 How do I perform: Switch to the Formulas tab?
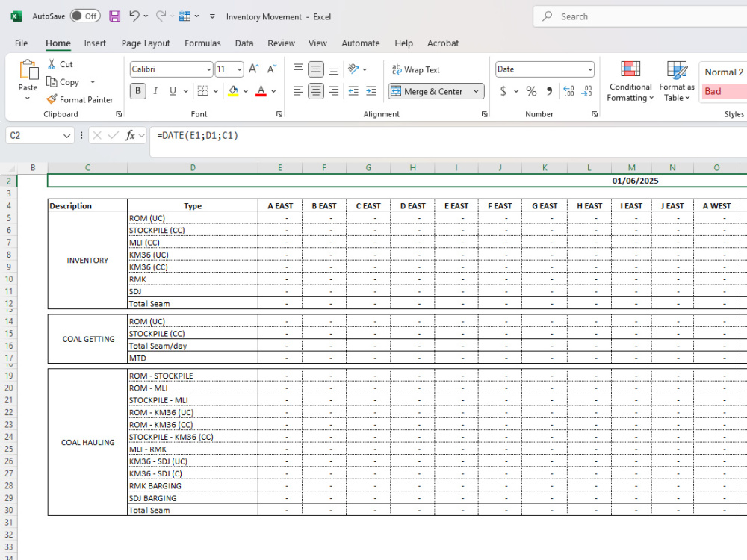pos(202,43)
